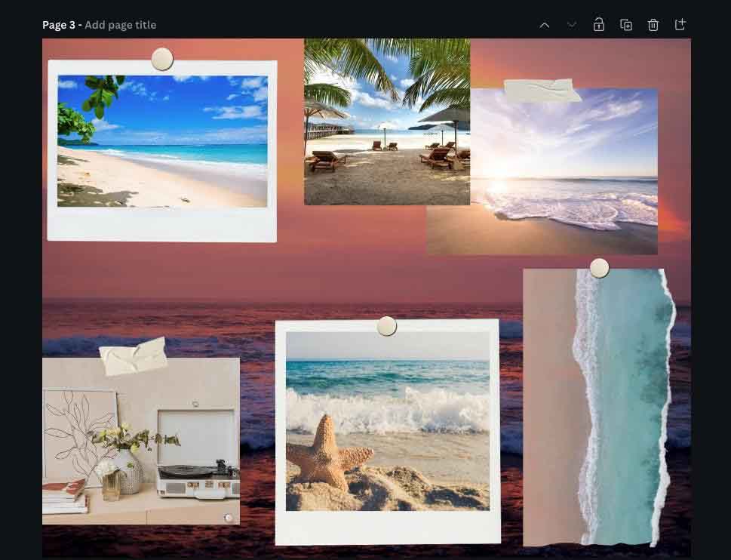
Task: Click the 'Add page title' field
Action: point(121,25)
